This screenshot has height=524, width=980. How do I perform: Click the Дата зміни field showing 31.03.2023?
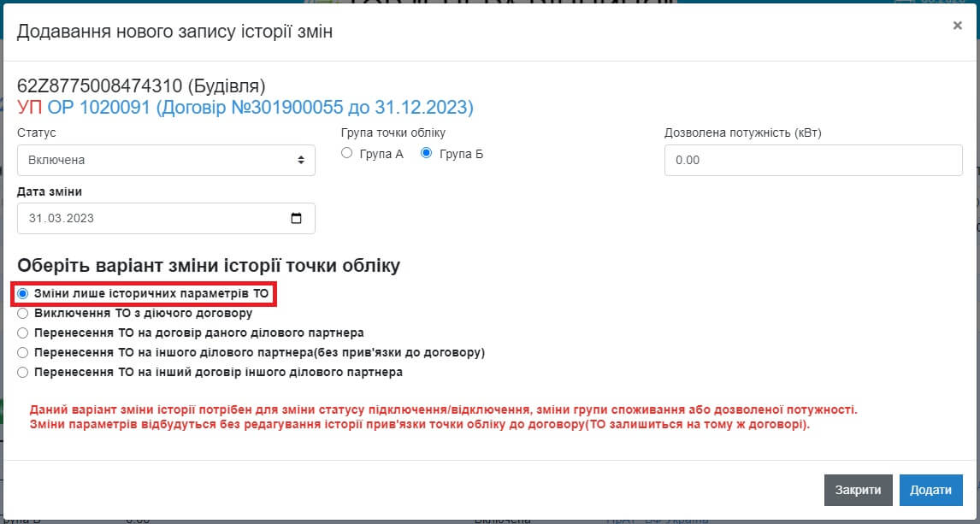tap(154, 218)
